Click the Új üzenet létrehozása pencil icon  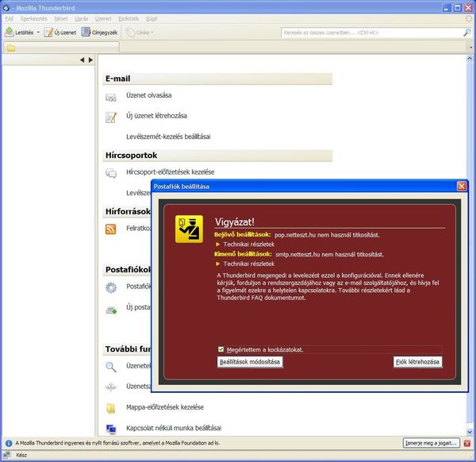click(111, 117)
